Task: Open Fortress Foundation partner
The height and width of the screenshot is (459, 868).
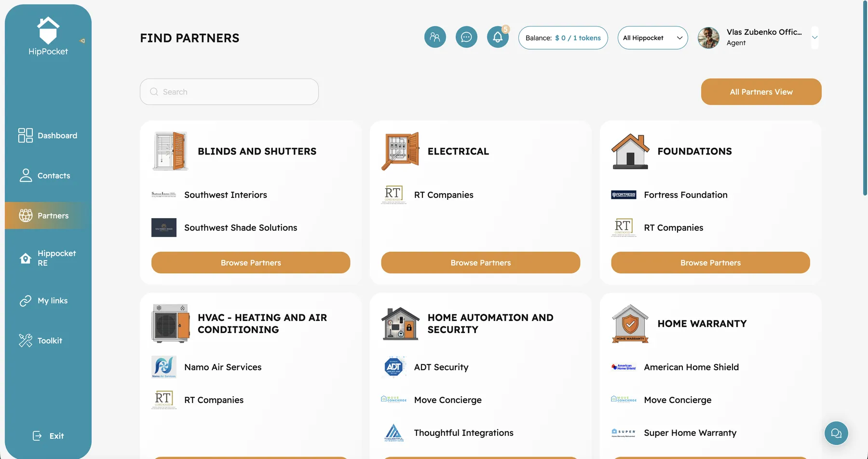Action: (x=686, y=195)
